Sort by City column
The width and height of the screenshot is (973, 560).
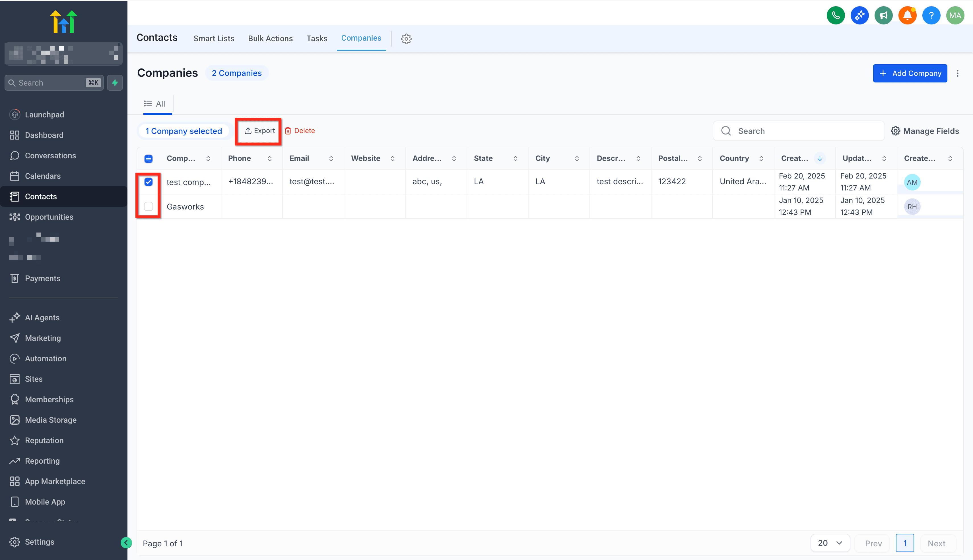click(577, 158)
